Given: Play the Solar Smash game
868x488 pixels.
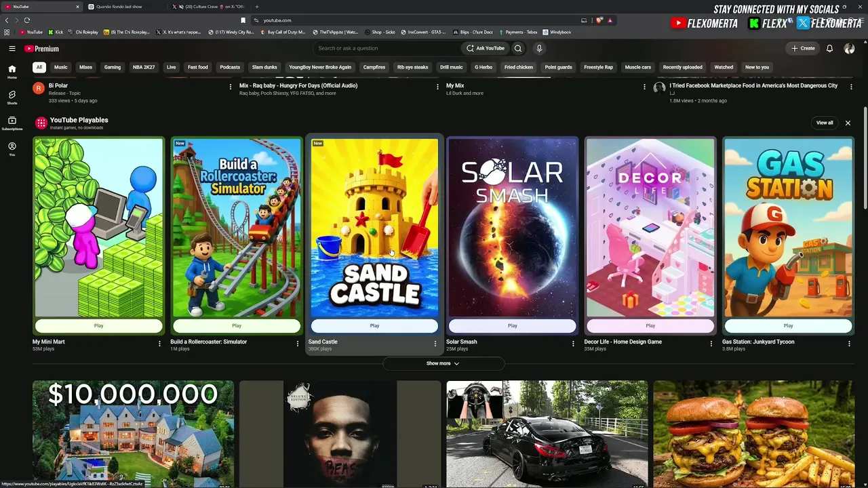Looking at the screenshot, I should coord(513,326).
